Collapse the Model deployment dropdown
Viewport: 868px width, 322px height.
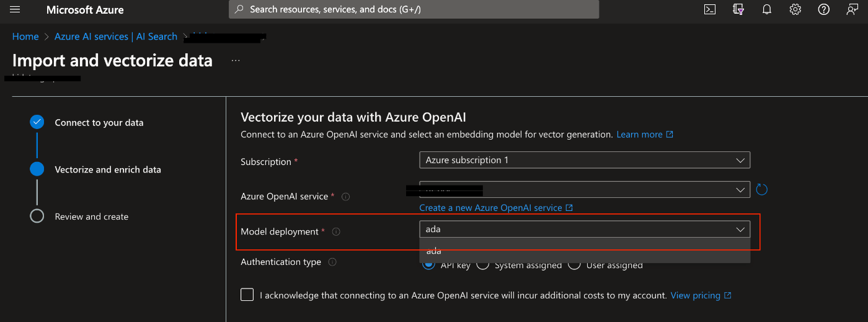585,229
